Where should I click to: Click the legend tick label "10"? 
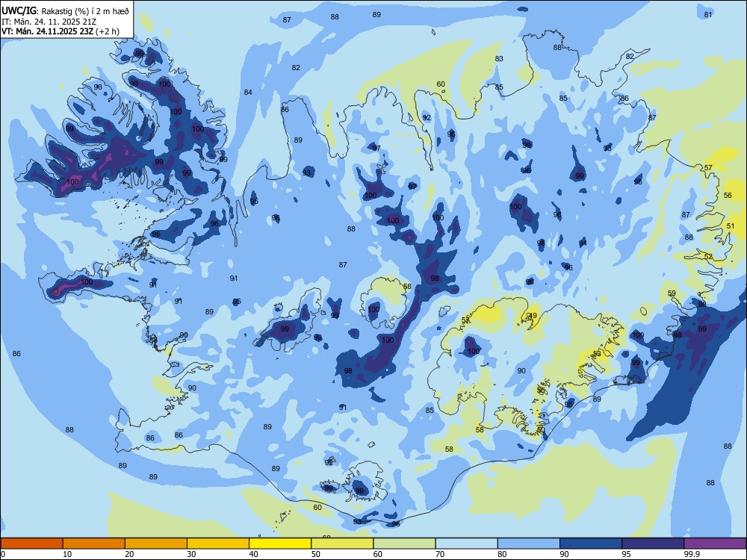click(x=67, y=554)
